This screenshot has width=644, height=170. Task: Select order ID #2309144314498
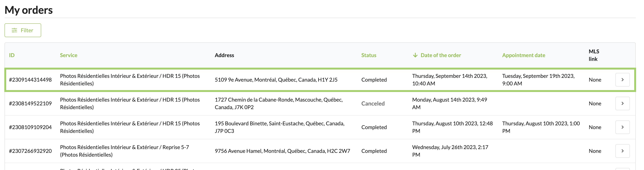(30, 80)
